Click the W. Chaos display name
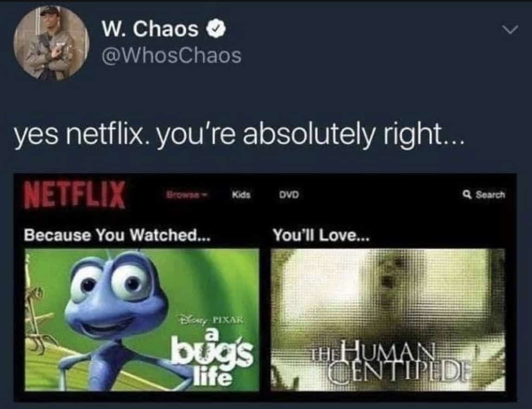Viewport: 532px width, 409px height. pyautogui.click(x=150, y=29)
